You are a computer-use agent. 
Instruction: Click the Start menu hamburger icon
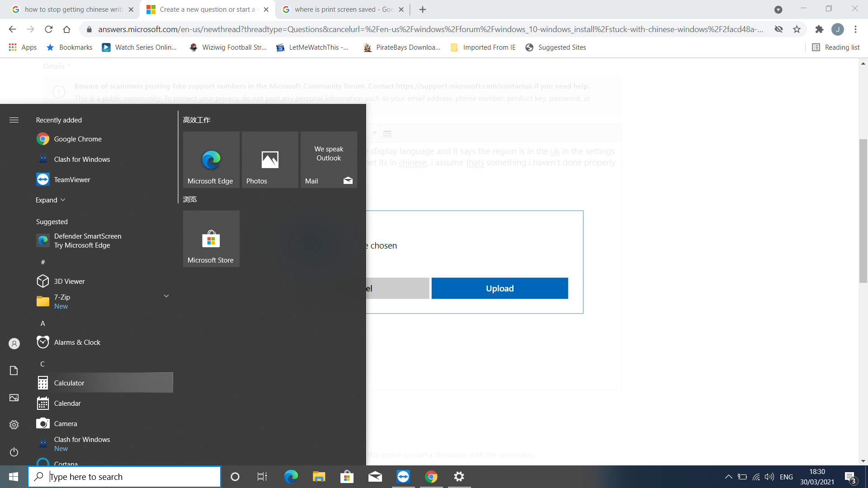[x=14, y=120]
